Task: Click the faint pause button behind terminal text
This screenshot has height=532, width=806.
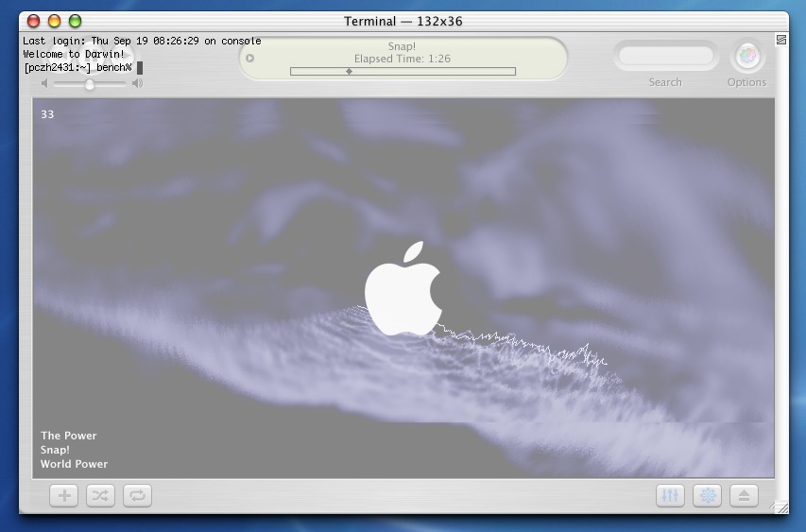Action: pyautogui.click(x=91, y=57)
